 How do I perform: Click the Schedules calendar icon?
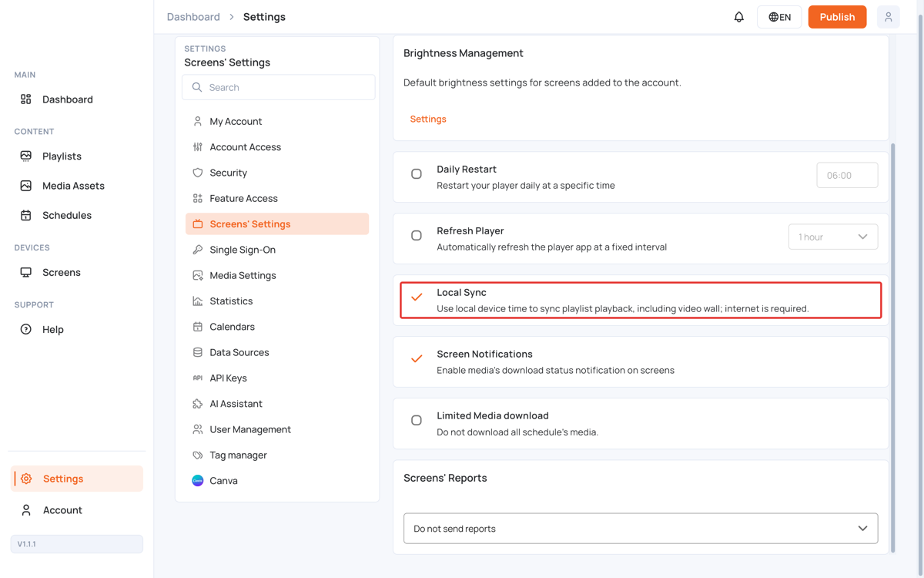click(26, 215)
